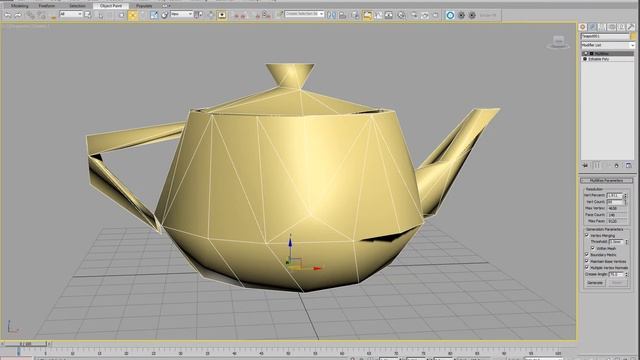
Task: Click Keyboard Shortcut Override toggle icon
Action: 222,15
